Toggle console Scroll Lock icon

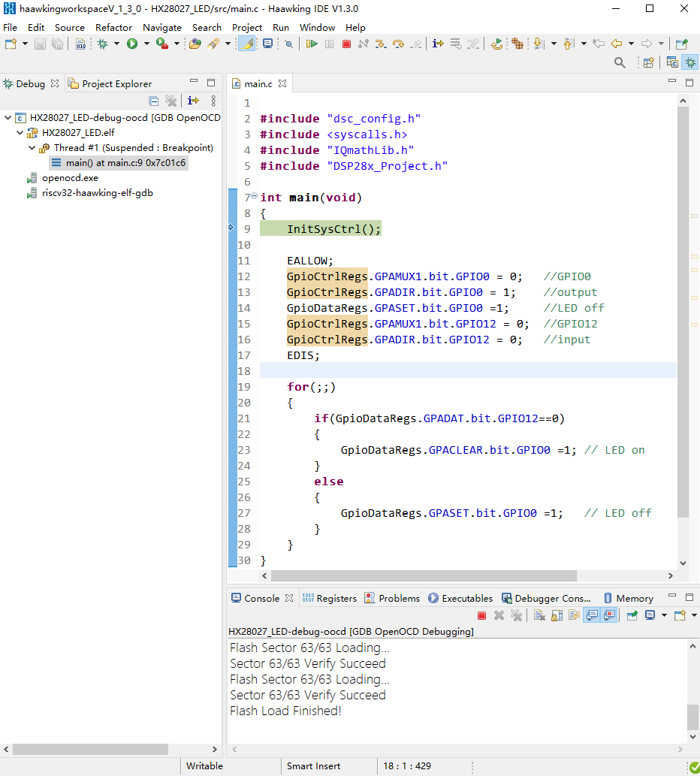click(557, 616)
